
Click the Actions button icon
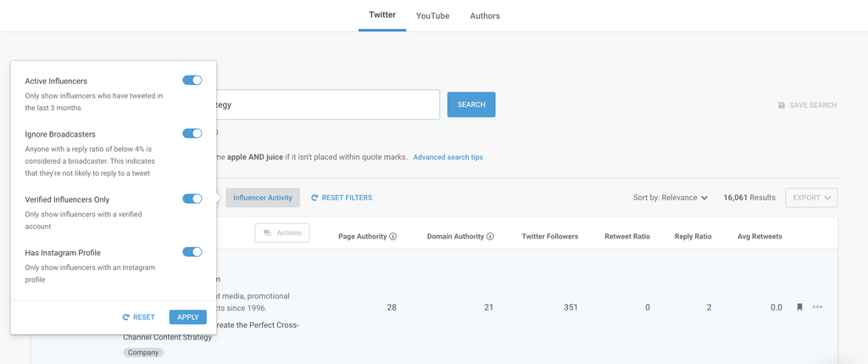click(268, 232)
